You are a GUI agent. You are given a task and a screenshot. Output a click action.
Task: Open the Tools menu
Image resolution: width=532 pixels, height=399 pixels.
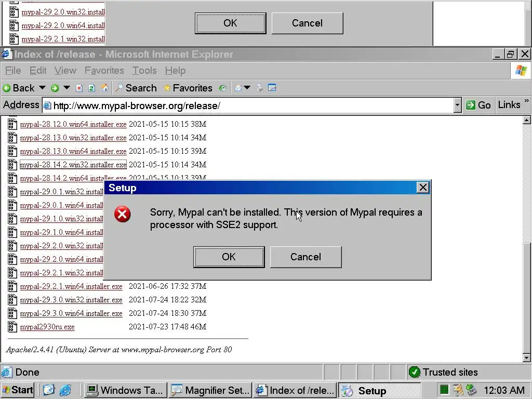144,71
